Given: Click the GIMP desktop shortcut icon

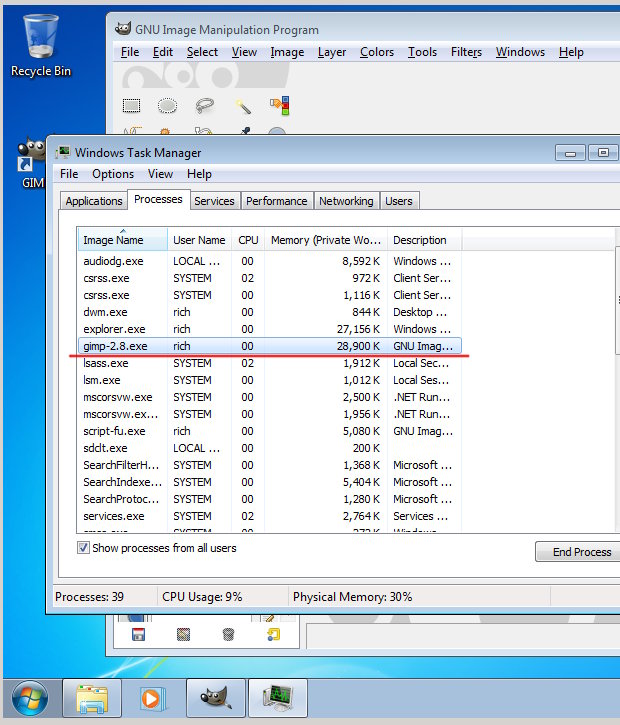Looking at the screenshot, I should click(x=31, y=155).
